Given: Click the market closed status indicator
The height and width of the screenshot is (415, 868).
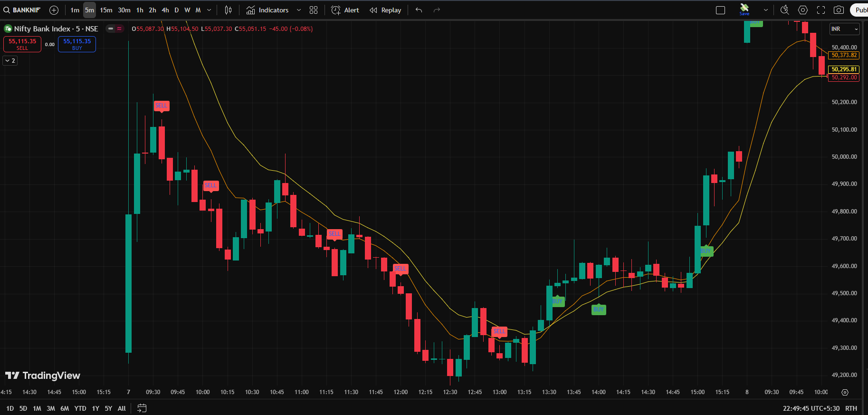Looking at the screenshot, I should click(111, 29).
